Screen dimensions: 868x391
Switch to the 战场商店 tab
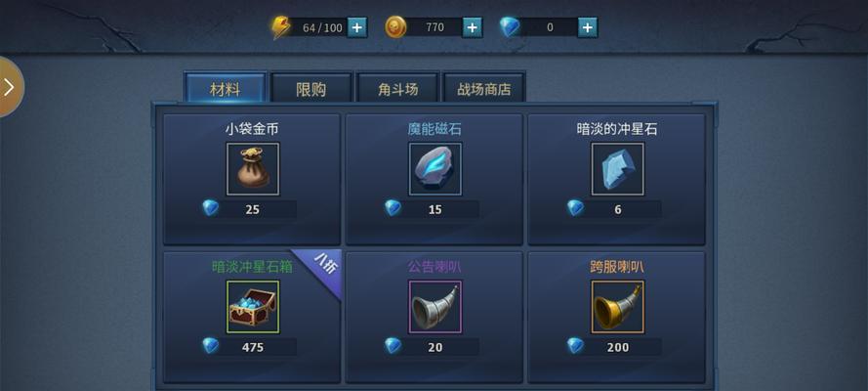click(484, 89)
